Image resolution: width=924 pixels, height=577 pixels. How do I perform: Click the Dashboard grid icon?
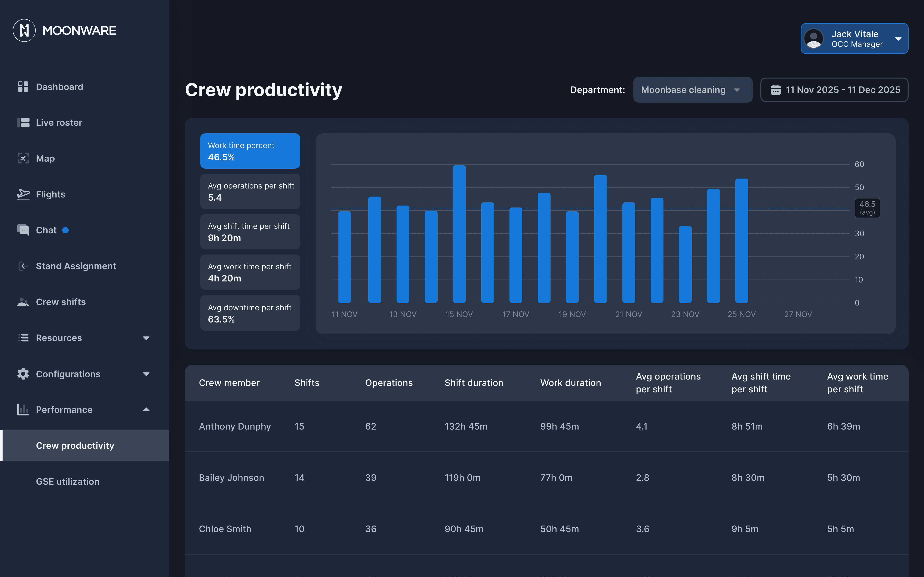[x=23, y=87]
